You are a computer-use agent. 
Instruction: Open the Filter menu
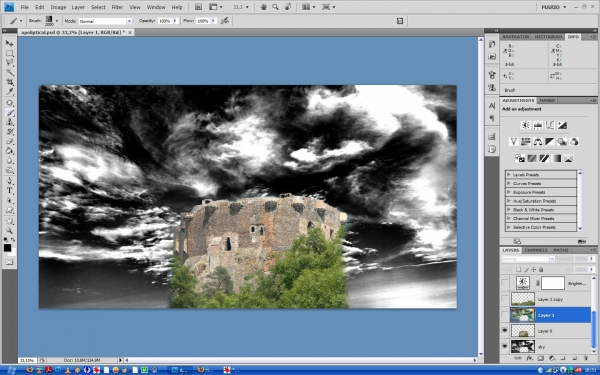pyautogui.click(x=117, y=7)
